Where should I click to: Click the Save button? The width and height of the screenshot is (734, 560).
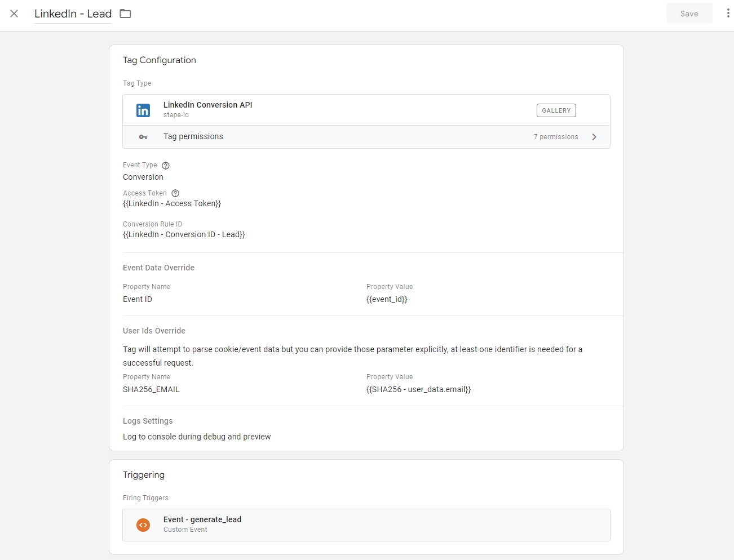[689, 14]
